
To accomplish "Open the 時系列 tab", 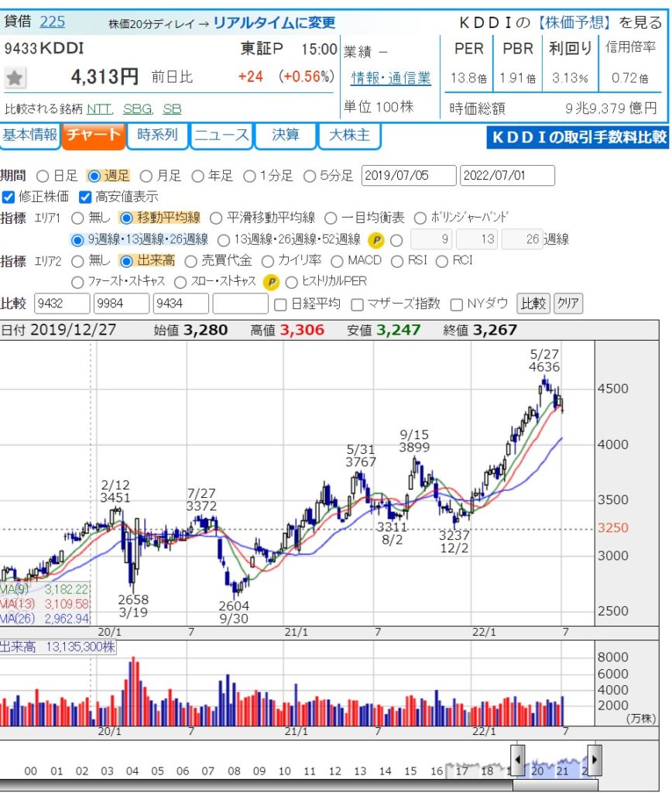I will pyautogui.click(x=157, y=136).
